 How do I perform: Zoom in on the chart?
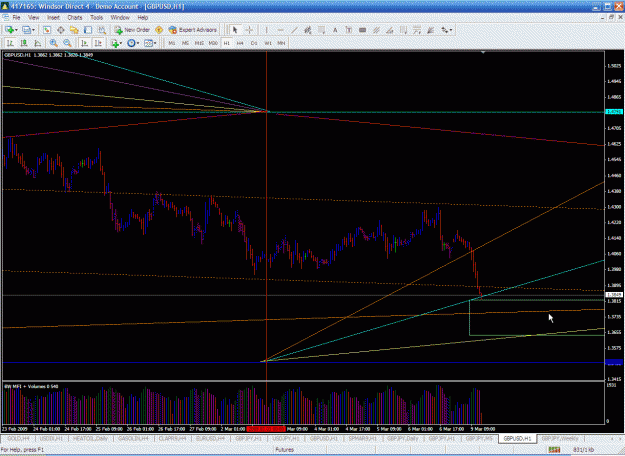[x=53, y=43]
